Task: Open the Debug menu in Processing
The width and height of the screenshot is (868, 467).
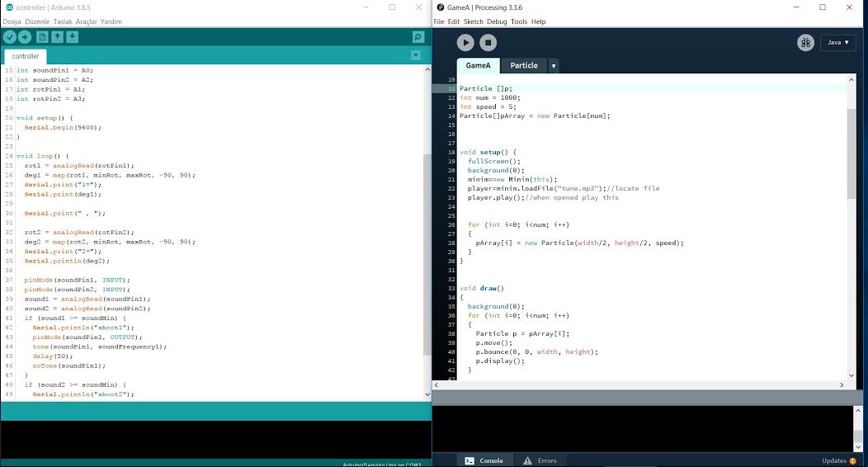Action: pos(497,21)
